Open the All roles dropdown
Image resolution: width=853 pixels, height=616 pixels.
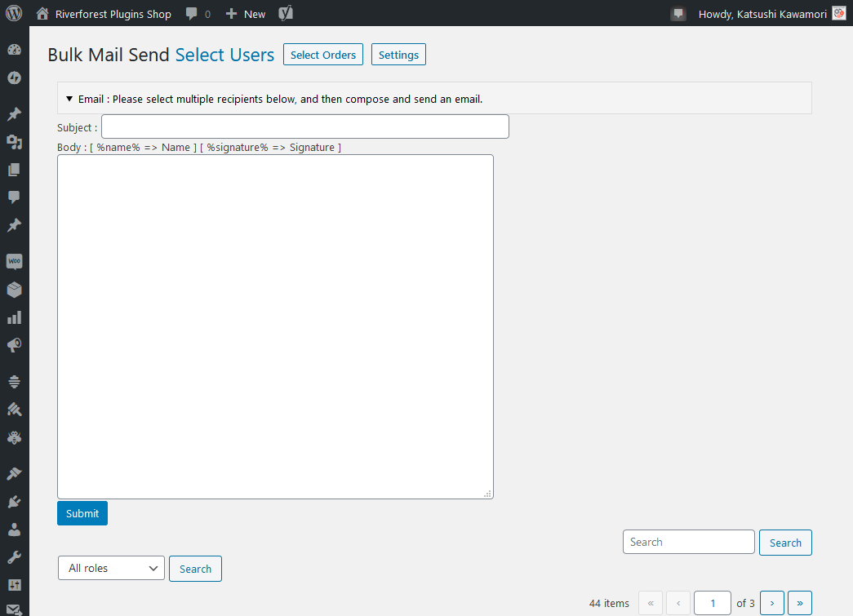click(111, 568)
